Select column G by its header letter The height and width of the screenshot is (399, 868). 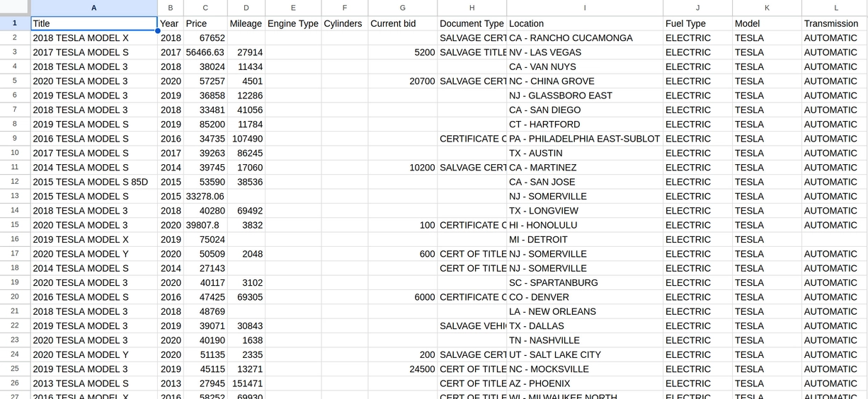pos(402,7)
